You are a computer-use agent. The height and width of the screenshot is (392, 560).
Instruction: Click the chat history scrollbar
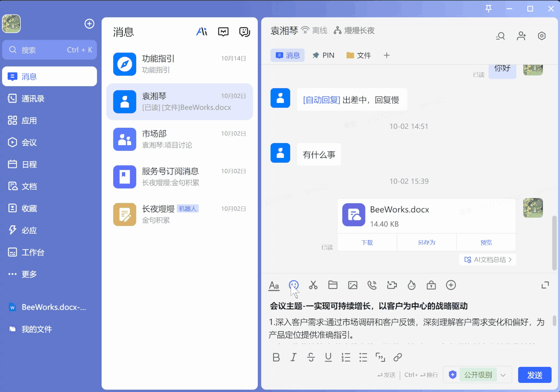(555, 243)
